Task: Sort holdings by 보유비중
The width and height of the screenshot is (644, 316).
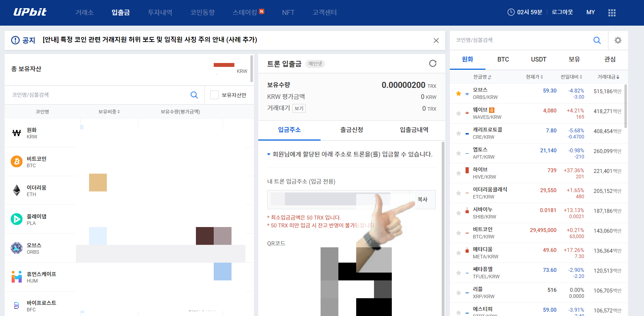Action: pyautogui.click(x=109, y=112)
